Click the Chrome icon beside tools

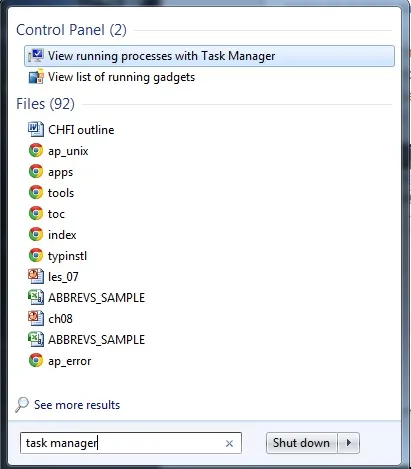click(36, 192)
